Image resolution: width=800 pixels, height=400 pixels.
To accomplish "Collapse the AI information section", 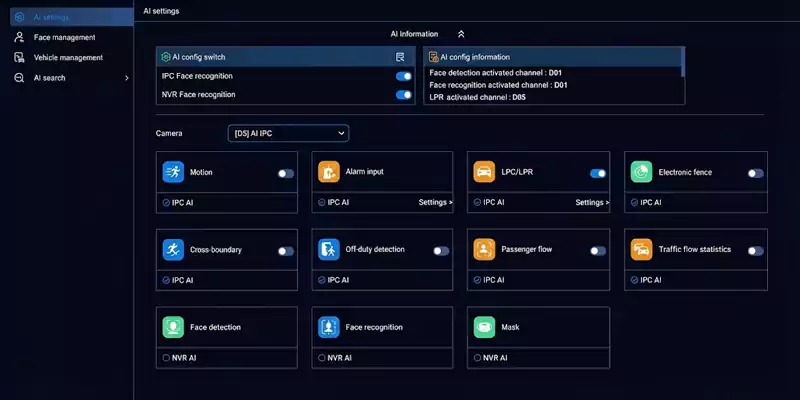I will 461,34.
